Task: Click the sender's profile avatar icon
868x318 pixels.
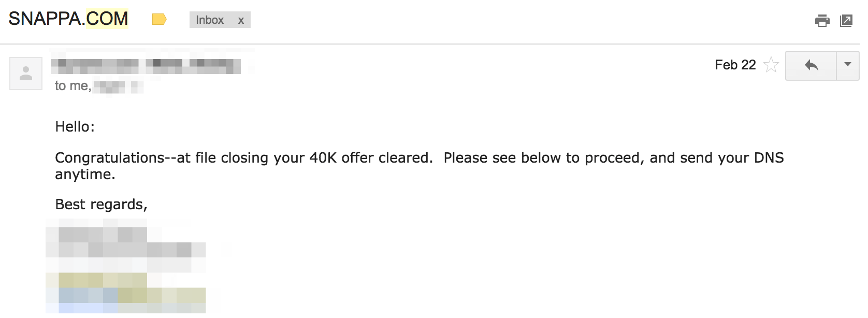Action: click(x=25, y=73)
